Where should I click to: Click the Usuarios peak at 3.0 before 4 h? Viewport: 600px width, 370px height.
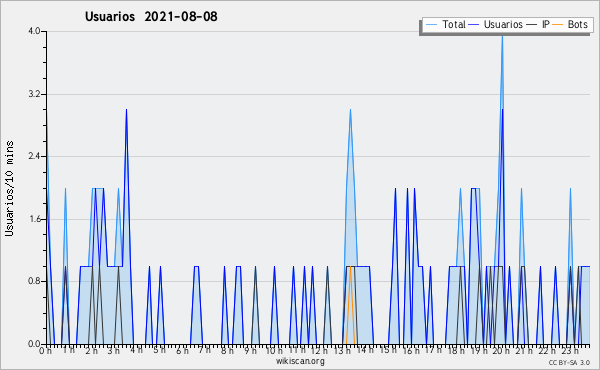point(126,112)
